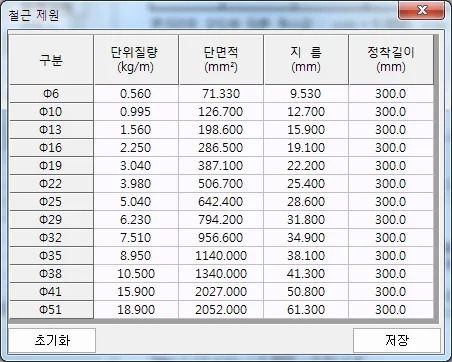Image resolution: width=452 pixels, height=362 pixels.
Task: Click area cell 198.600
Action: pos(221,130)
